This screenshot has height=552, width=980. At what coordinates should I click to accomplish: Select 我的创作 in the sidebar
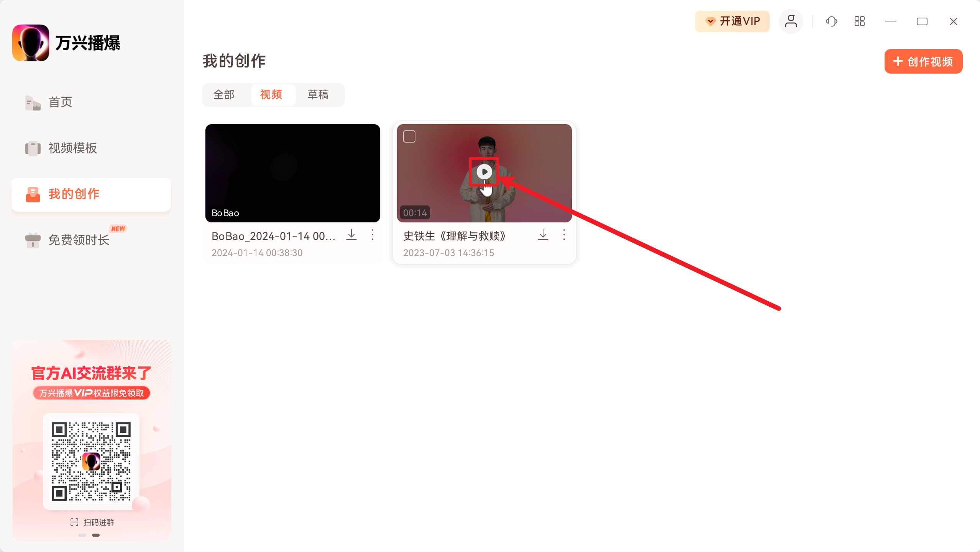click(91, 194)
